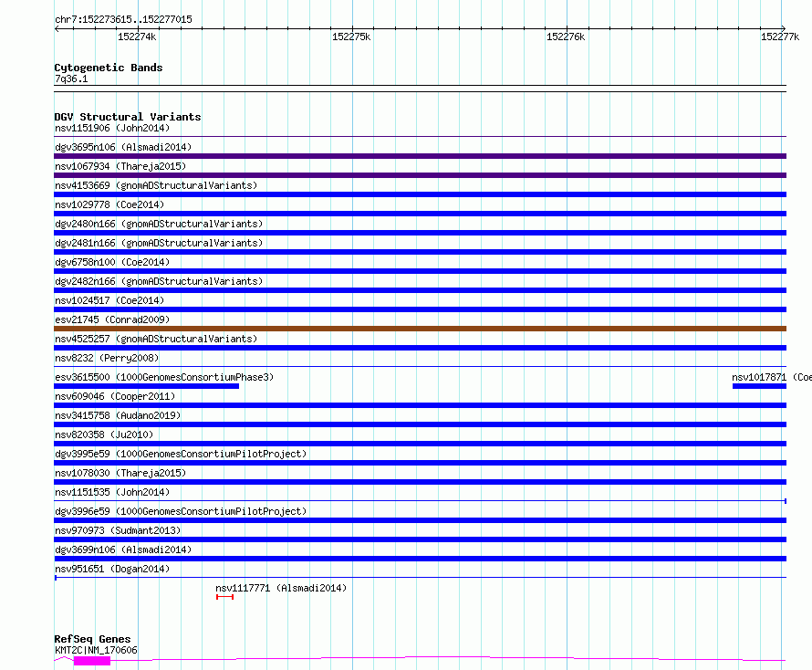Select variant nsv1017871 label at right edge
Screen dimensions: 812x670
772,377
